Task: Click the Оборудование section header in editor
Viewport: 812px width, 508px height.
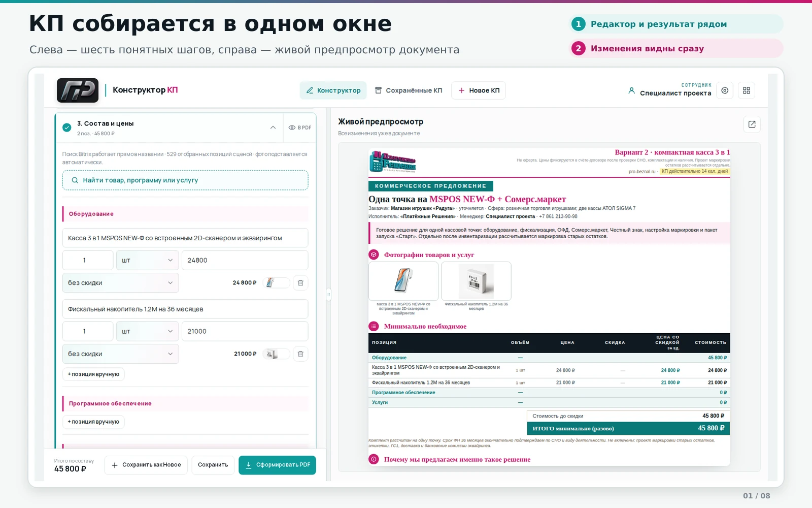Action: pyautogui.click(x=185, y=214)
